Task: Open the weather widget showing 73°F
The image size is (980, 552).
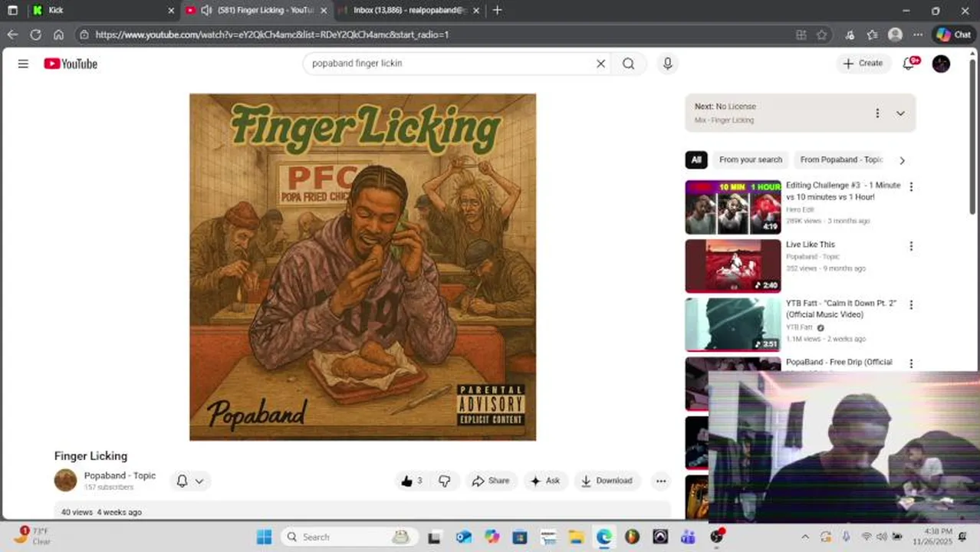Action: (x=33, y=536)
